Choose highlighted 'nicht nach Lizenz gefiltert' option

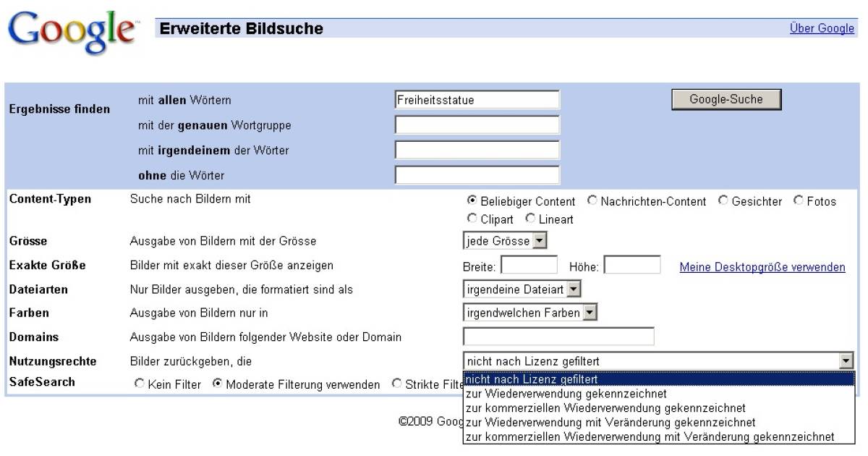tap(658, 379)
